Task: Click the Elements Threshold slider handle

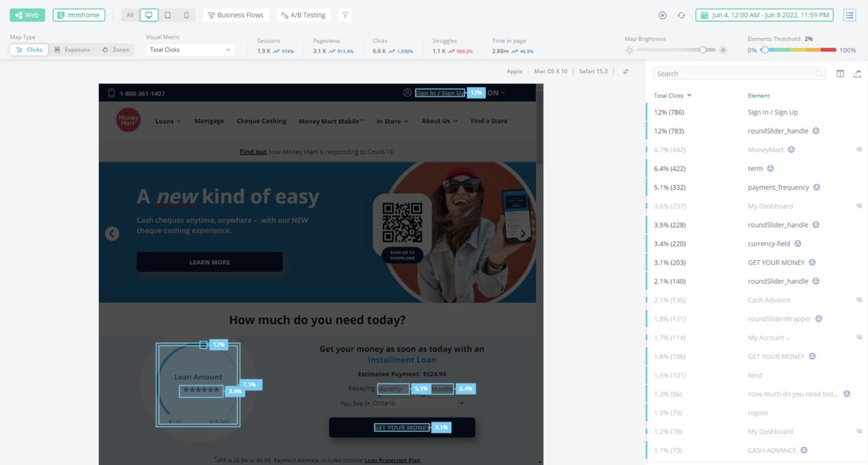Action: [764, 50]
